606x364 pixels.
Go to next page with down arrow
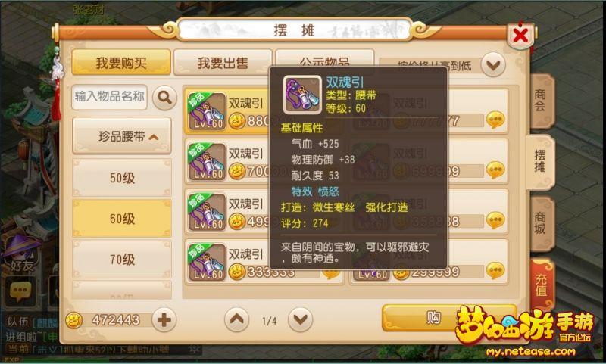[300, 320]
